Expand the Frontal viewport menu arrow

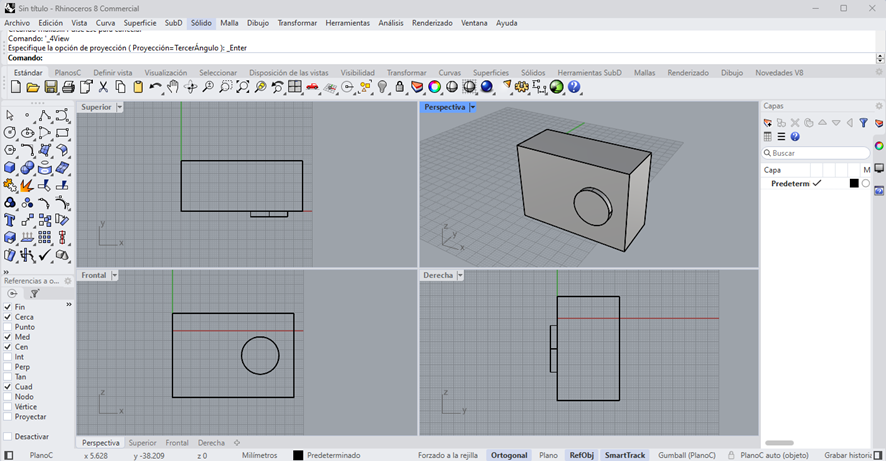[115, 275]
